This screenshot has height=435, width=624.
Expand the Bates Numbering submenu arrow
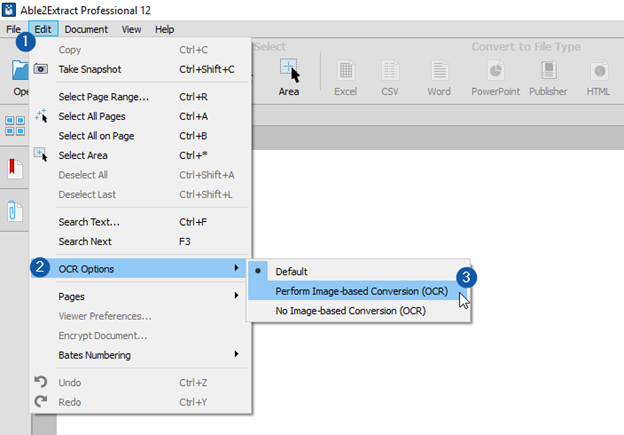(x=236, y=354)
